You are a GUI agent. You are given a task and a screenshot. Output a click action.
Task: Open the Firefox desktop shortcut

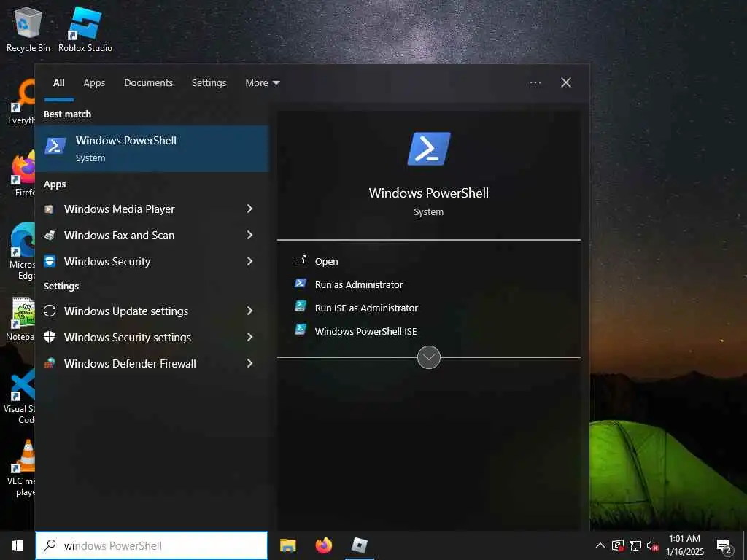(24, 174)
